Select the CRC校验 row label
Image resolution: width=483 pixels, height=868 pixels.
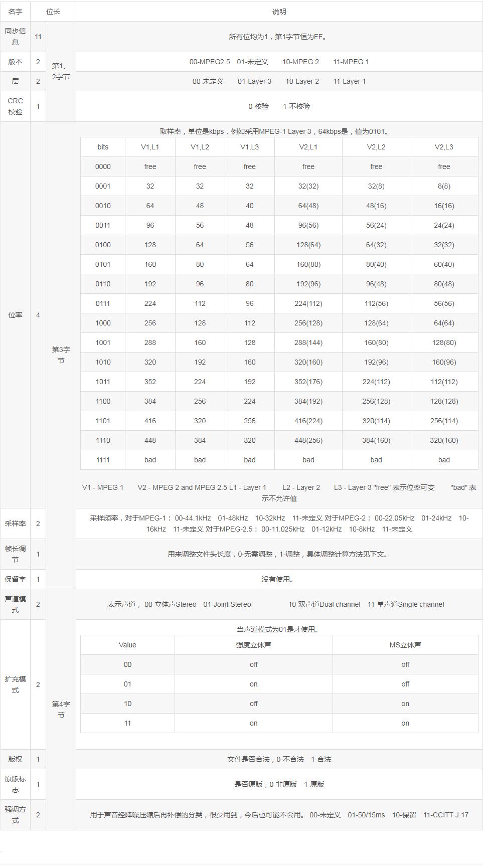[15, 106]
